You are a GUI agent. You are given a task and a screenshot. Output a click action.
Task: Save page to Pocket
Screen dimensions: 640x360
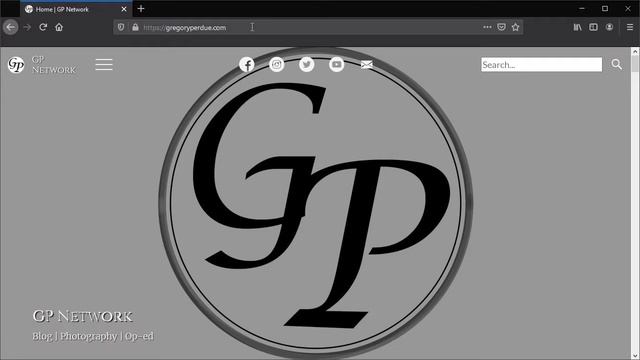click(501, 27)
